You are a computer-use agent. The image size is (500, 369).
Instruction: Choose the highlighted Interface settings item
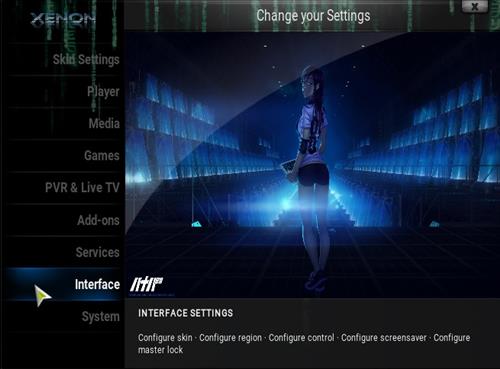(x=63, y=284)
